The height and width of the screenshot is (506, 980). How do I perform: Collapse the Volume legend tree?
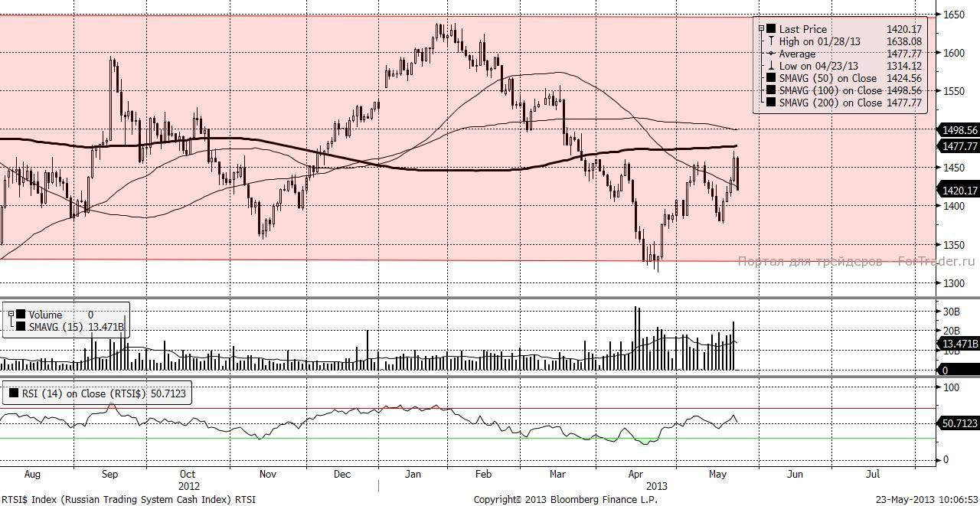(x=11, y=315)
